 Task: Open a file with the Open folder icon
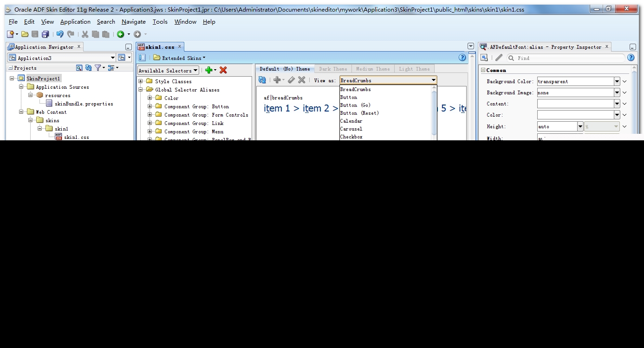[x=25, y=34]
